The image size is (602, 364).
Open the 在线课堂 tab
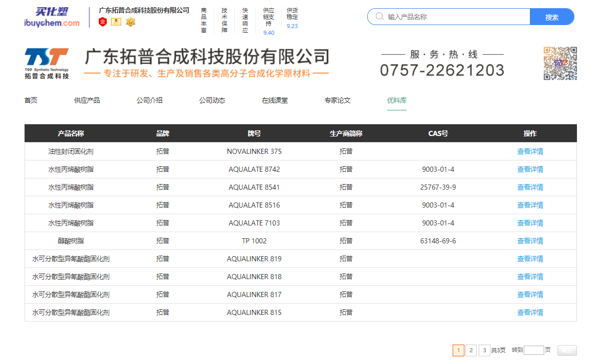pos(275,101)
